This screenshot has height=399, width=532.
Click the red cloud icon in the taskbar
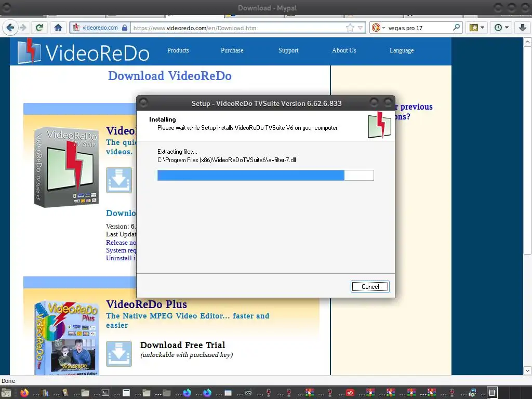click(x=350, y=393)
